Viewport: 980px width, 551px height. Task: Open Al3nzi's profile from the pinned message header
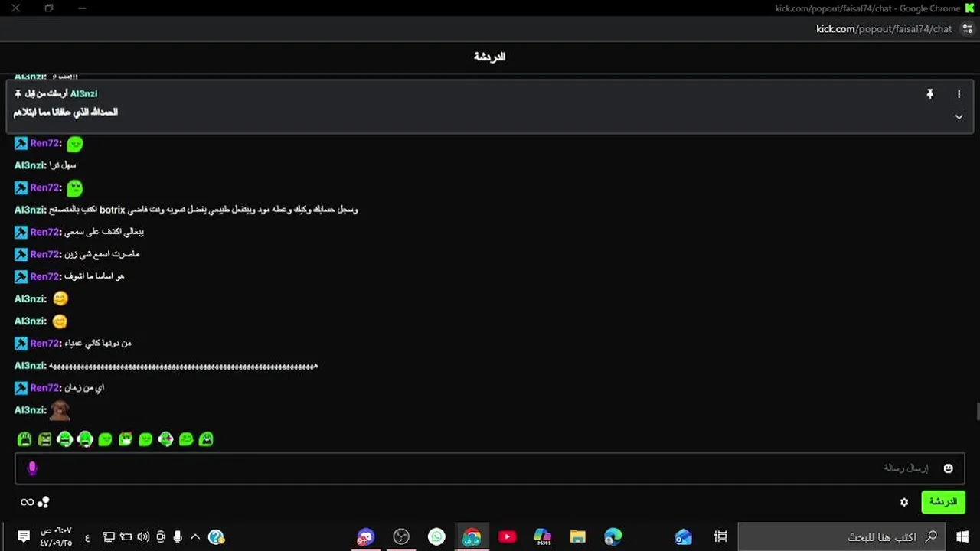click(x=83, y=93)
